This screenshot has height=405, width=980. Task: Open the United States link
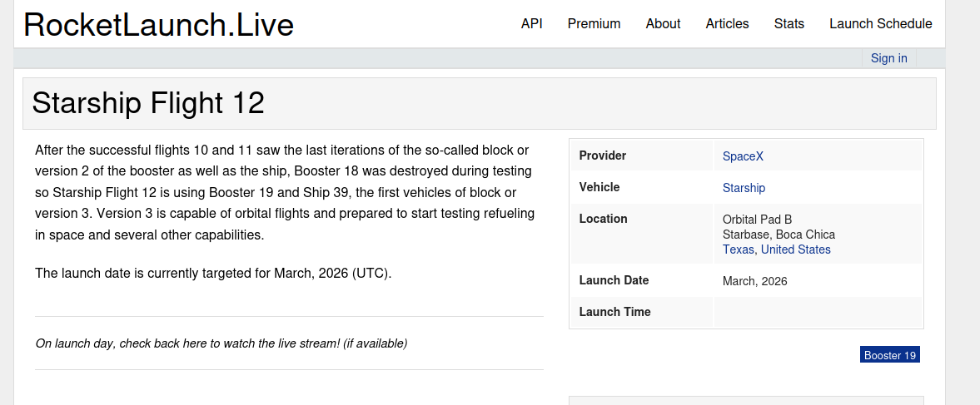(x=795, y=249)
